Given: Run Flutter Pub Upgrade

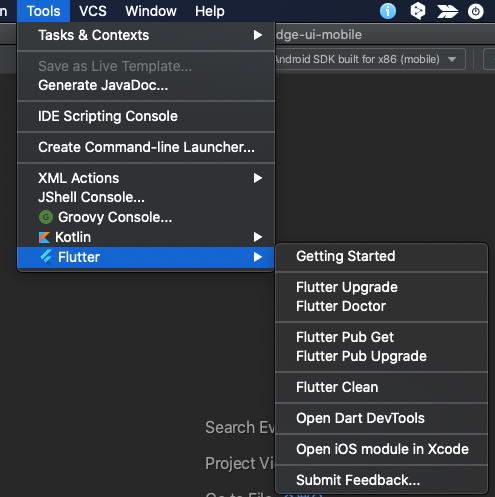Looking at the screenshot, I should point(382,356).
